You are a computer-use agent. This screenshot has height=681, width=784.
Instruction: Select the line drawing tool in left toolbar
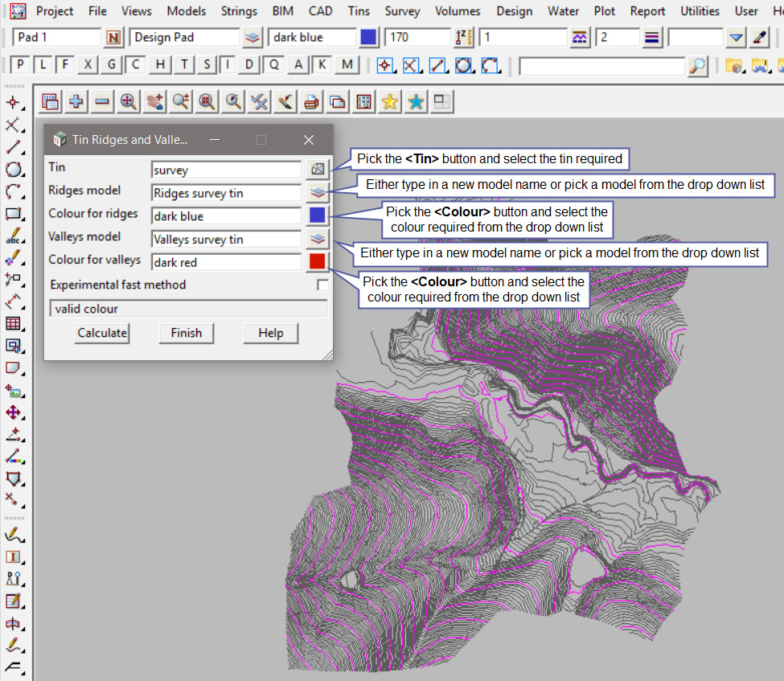(x=13, y=147)
